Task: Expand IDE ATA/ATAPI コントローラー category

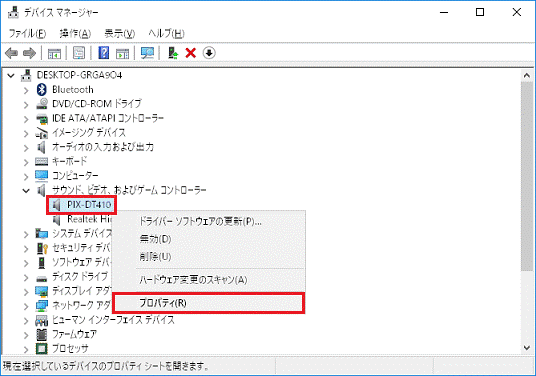Action: click(x=26, y=119)
